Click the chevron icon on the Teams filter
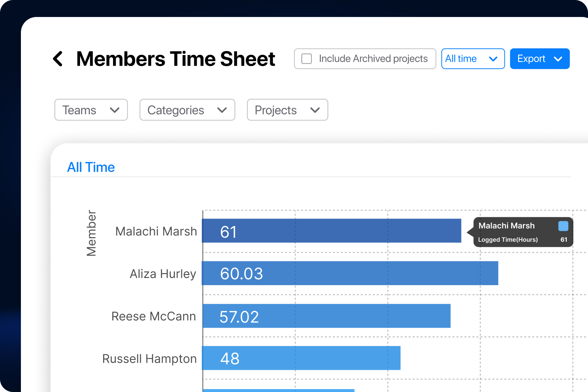588x392 pixels. pyautogui.click(x=114, y=110)
